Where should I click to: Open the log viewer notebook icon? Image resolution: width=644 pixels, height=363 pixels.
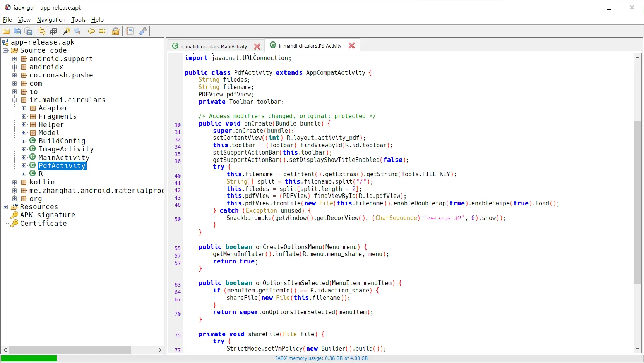click(130, 31)
